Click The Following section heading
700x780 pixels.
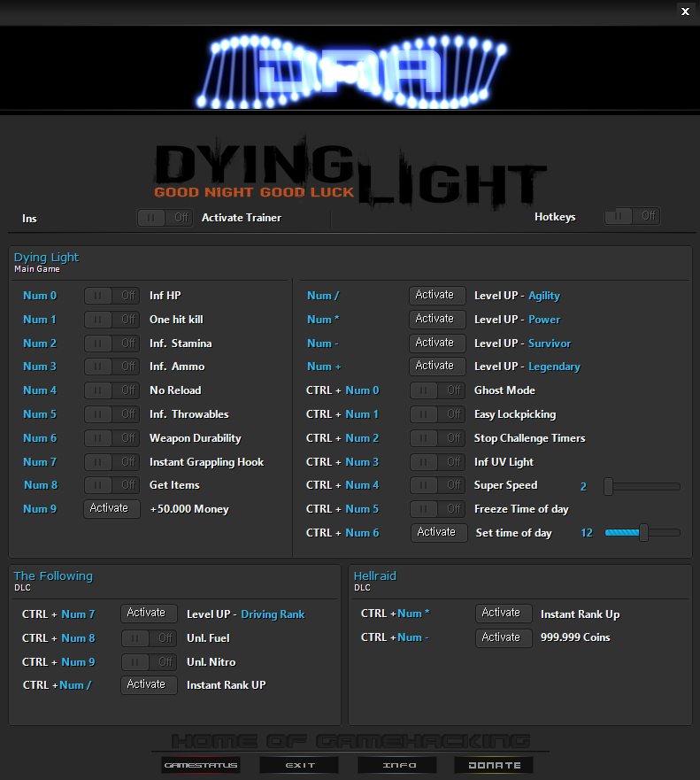click(x=53, y=576)
